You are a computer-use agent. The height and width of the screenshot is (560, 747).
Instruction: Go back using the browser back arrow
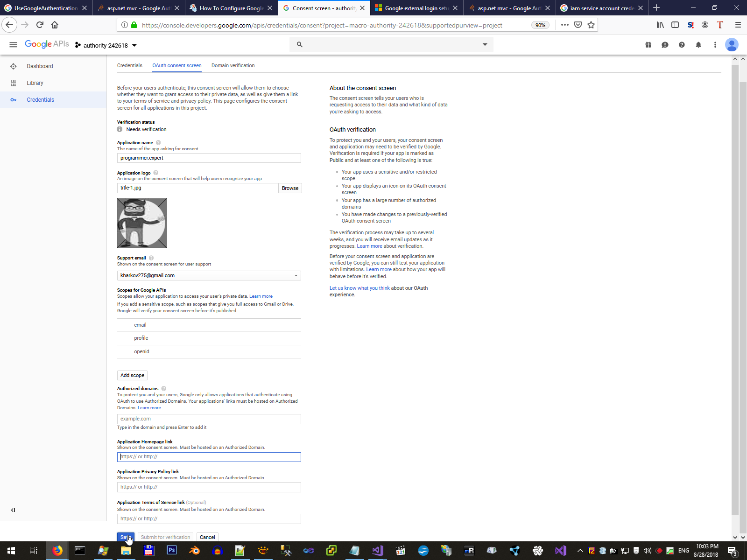(9, 25)
